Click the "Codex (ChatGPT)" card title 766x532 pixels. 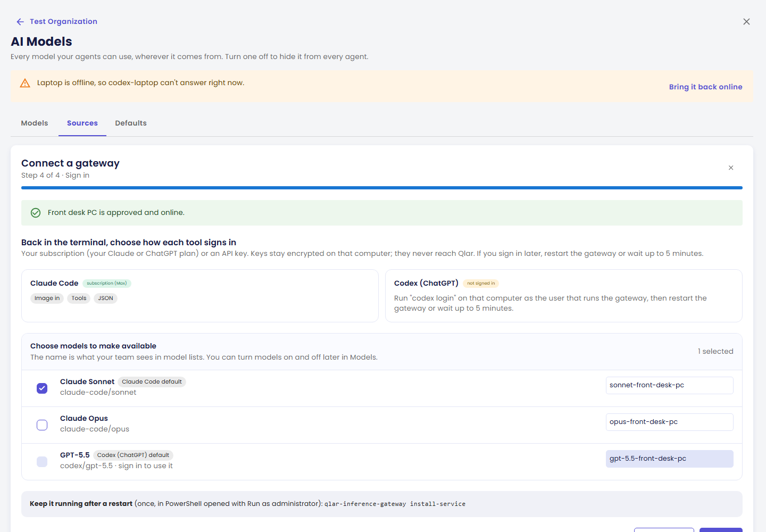coord(426,283)
